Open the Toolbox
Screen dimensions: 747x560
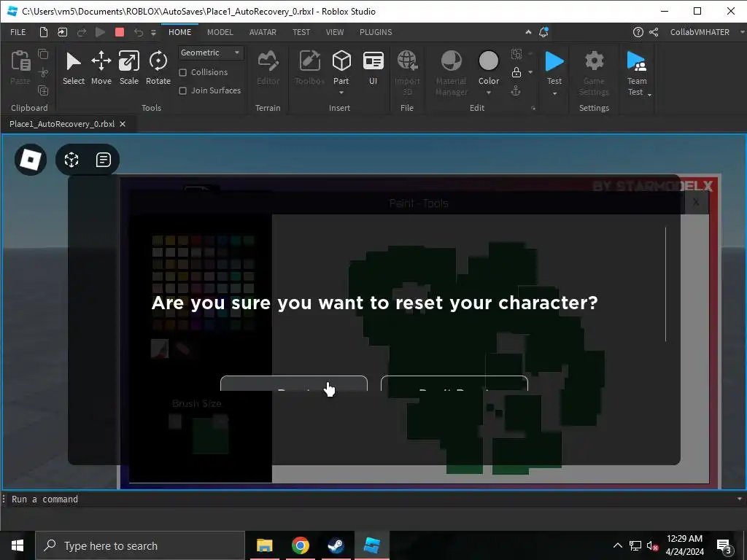(x=309, y=68)
